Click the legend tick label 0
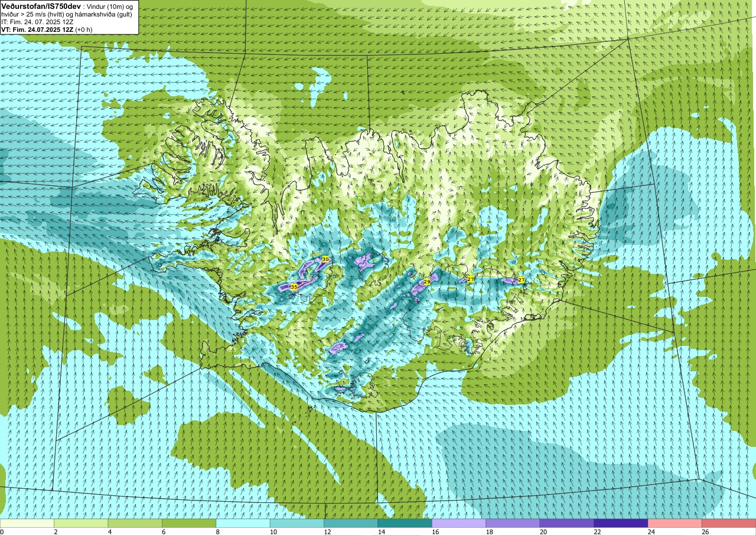756x536 pixels. pyautogui.click(x=2, y=532)
